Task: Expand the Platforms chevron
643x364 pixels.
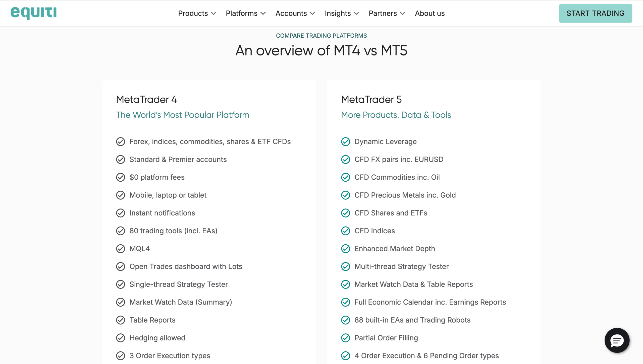Action: point(263,14)
